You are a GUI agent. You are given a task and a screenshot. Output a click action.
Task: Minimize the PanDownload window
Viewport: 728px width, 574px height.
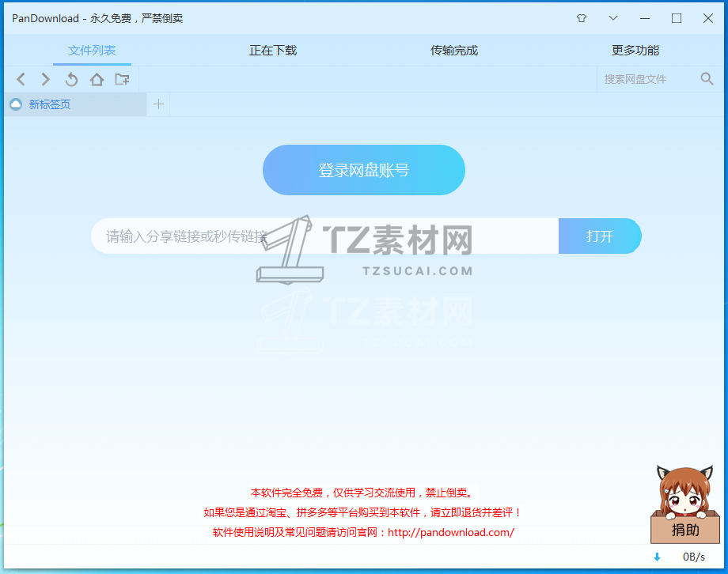point(644,18)
